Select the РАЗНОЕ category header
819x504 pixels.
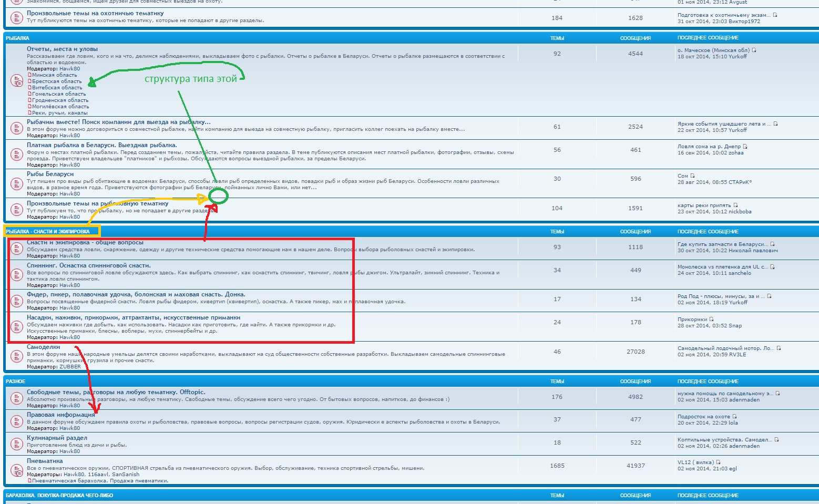click(x=16, y=382)
